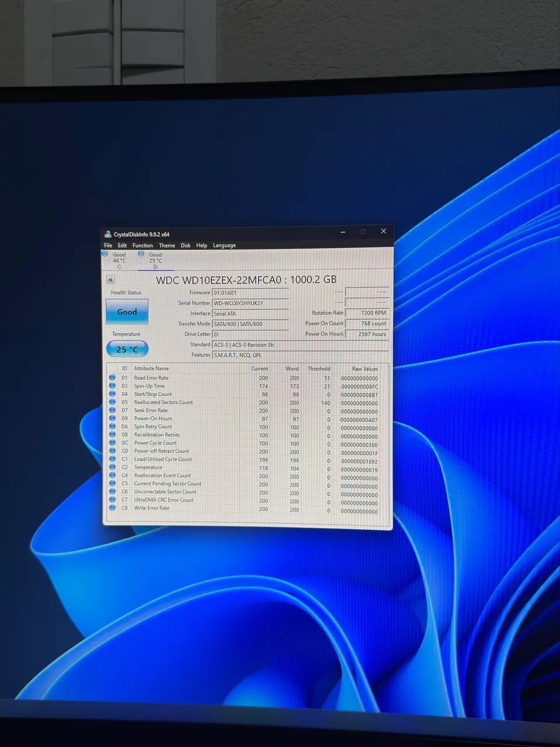This screenshot has width=560, height=747.
Task: Open the Edit menu
Action: coord(122,246)
